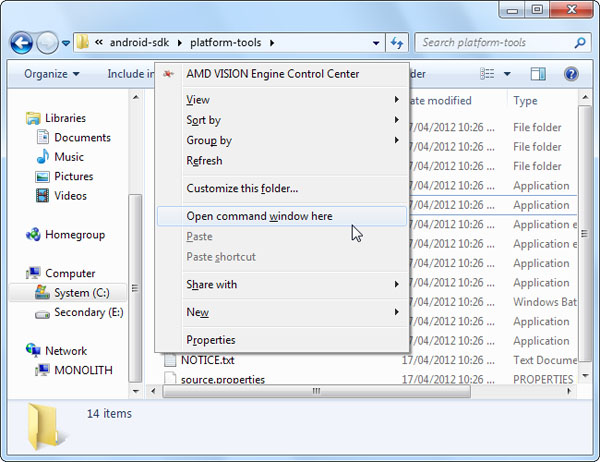Image resolution: width=600 pixels, height=462 pixels.
Task: Select Computer in navigation pane
Action: (70, 273)
